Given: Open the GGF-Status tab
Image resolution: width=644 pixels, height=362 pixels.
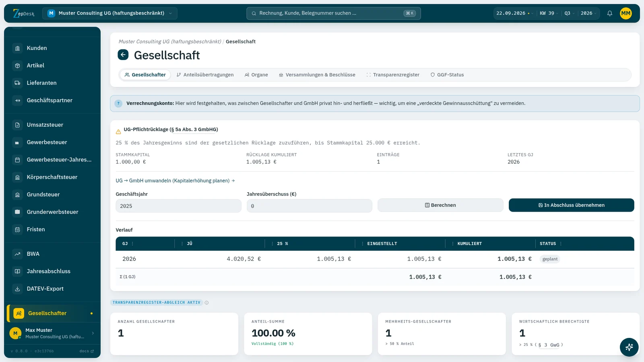Looking at the screenshot, I should (x=447, y=75).
